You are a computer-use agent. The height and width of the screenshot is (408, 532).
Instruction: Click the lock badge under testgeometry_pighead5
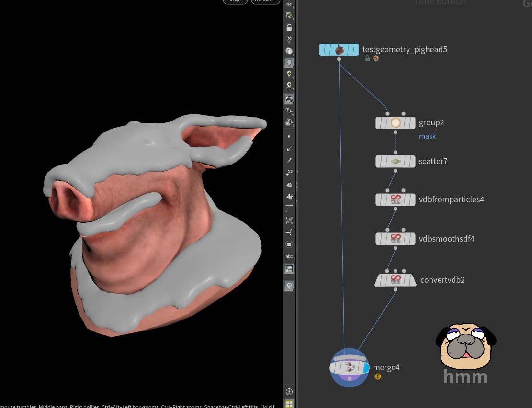367,59
